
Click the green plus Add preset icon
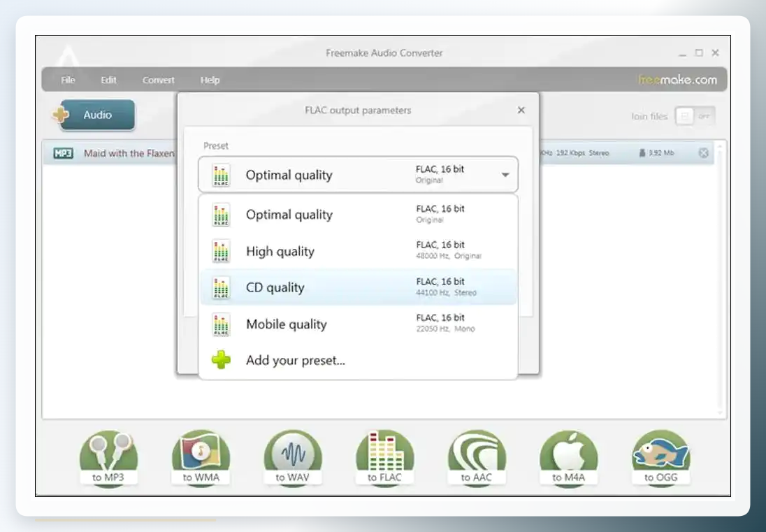[x=221, y=360]
